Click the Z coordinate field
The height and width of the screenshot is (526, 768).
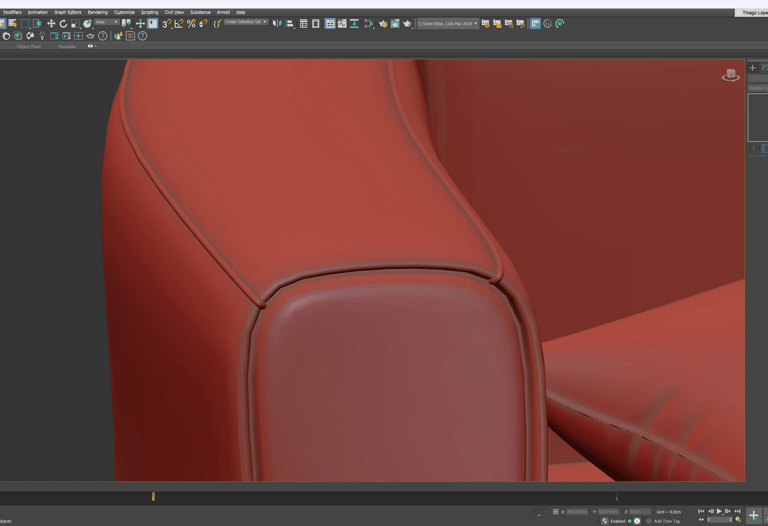click(x=640, y=512)
